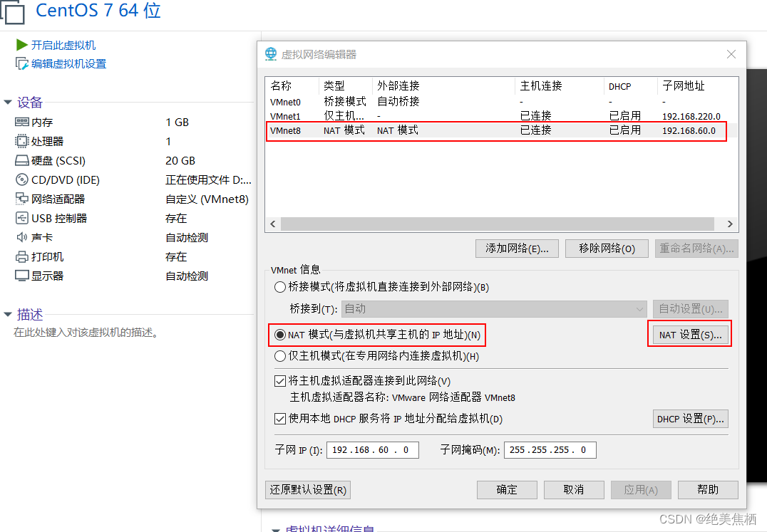Open the 桥接到 bridge-to dropdown
The height and width of the screenshot is (532, 767).
[x=494, y=309]
